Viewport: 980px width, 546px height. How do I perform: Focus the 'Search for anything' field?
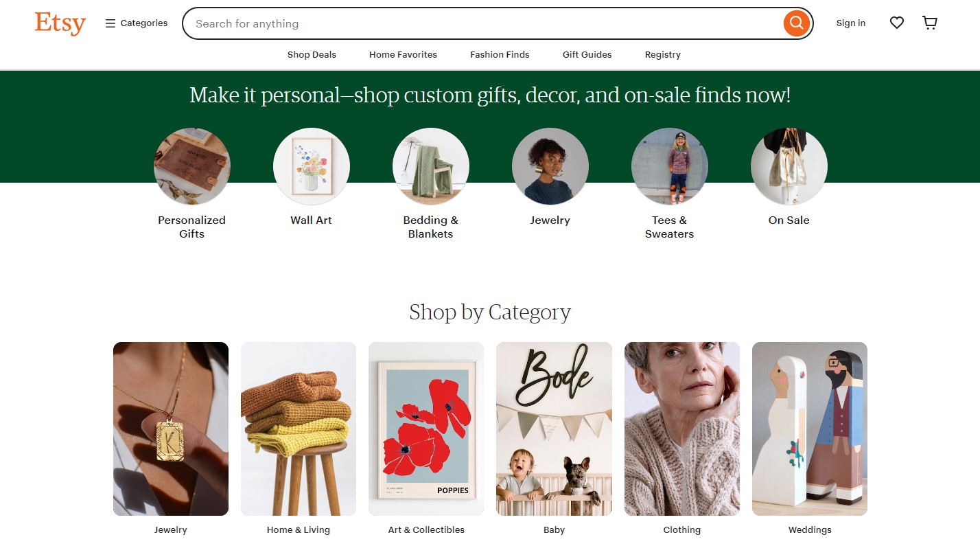click(x=480, y=23)
